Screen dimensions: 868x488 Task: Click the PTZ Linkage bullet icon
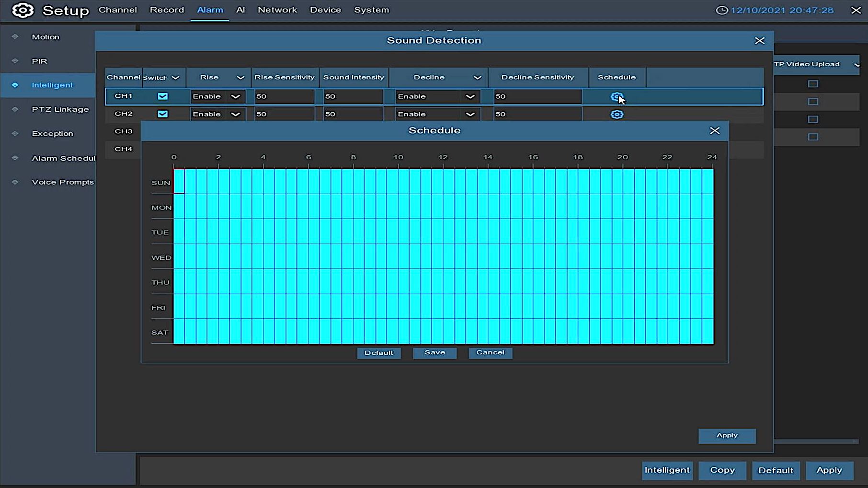click(15, 109)
